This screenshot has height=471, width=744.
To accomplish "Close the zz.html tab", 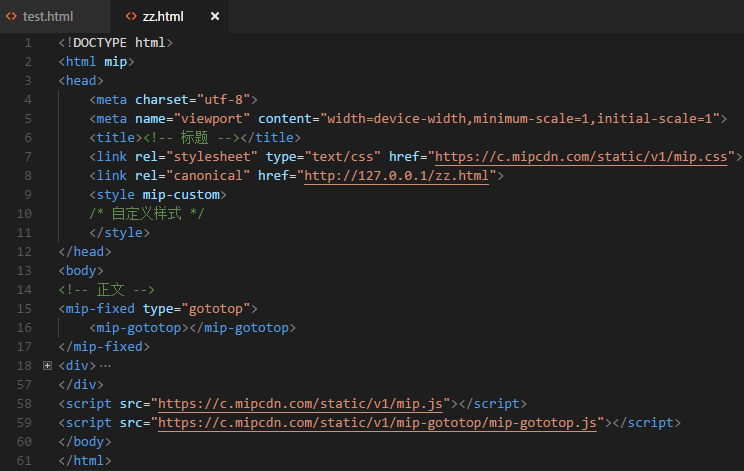I will point(215,17).
